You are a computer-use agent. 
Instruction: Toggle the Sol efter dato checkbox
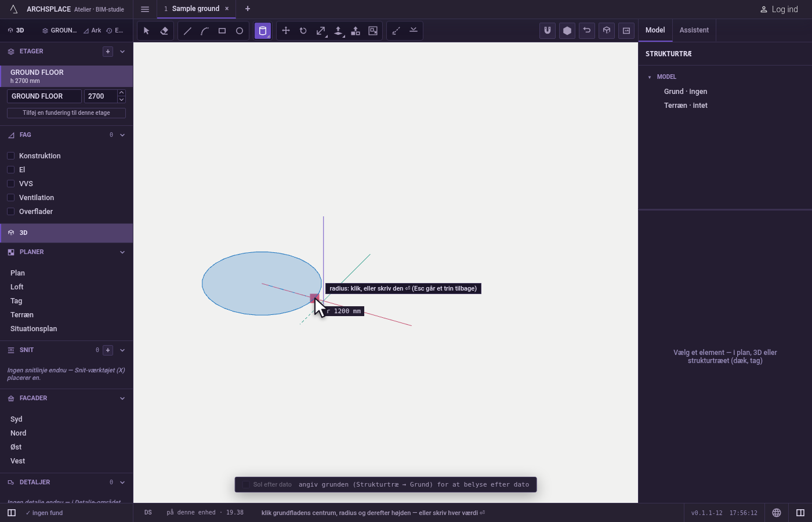click(x=246, y=485)
